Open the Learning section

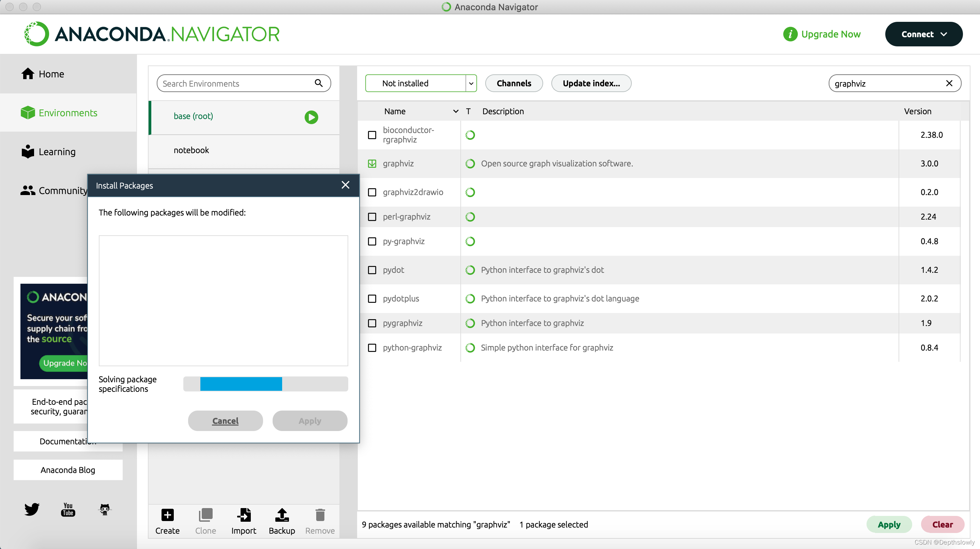coord(57,151)
